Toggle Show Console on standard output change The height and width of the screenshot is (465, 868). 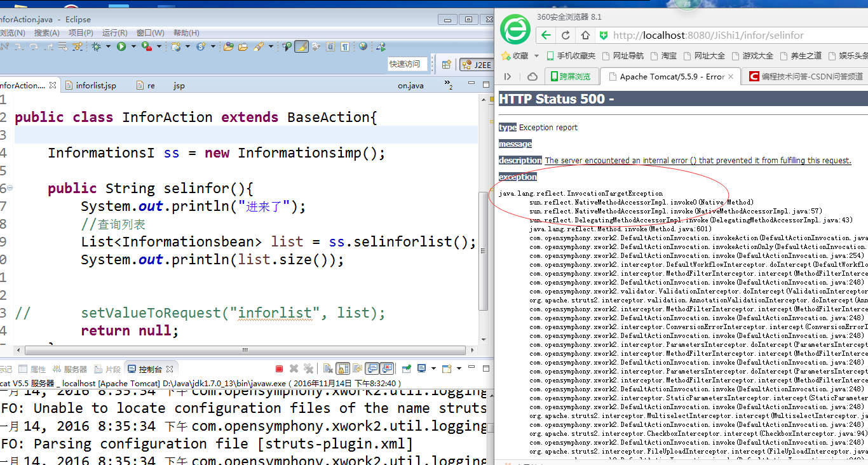click(x=372, y=368)
